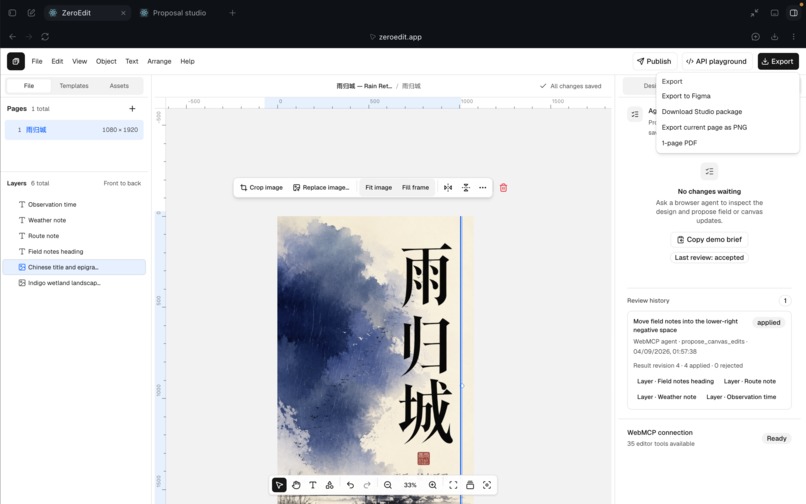Click the Publish button

[x=654, y=61]
